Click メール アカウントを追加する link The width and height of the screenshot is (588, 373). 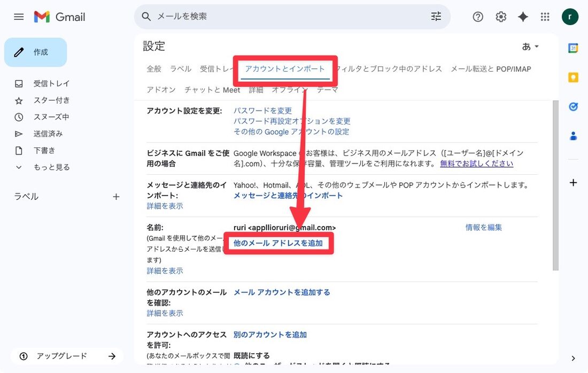(282, 292)
